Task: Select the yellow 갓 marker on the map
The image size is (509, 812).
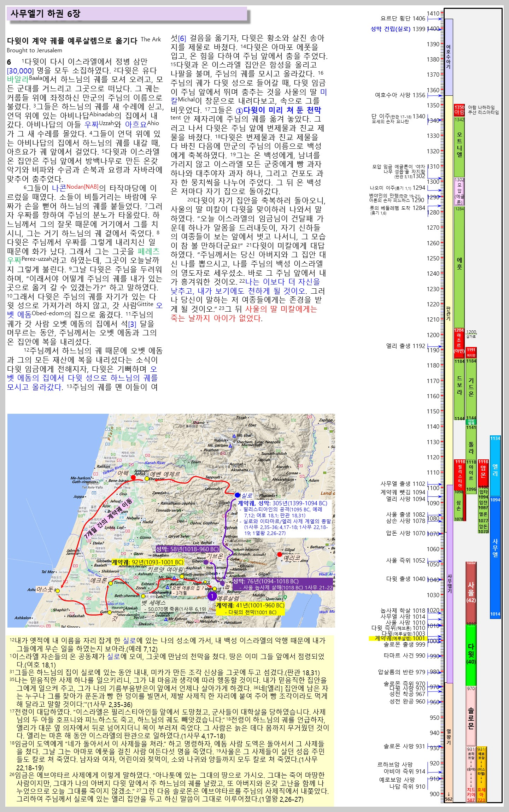Action: click(110, 612)
